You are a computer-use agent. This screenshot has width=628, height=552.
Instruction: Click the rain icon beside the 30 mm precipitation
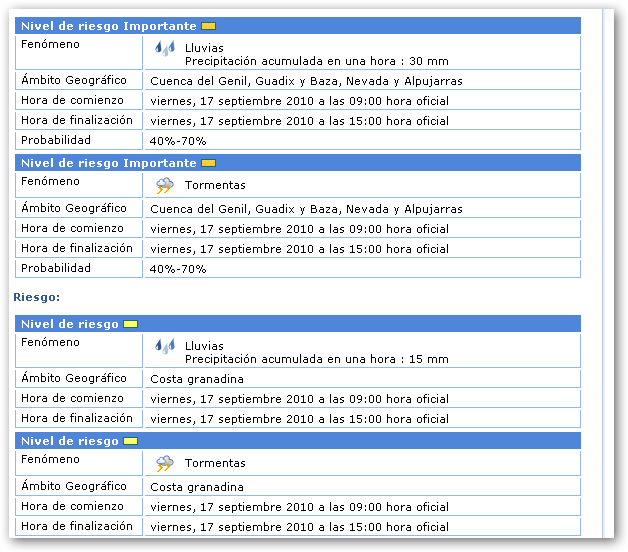[x=165, y=48]
